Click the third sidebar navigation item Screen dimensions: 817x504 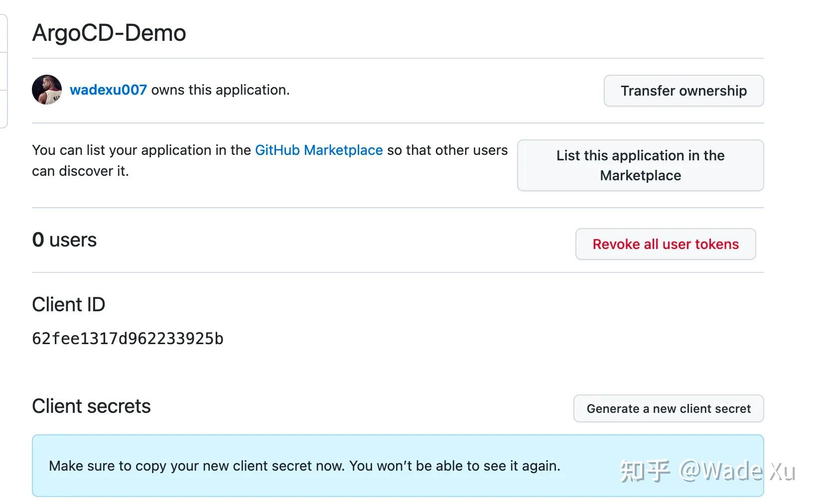pyautogui.click(x=3, y=107)
